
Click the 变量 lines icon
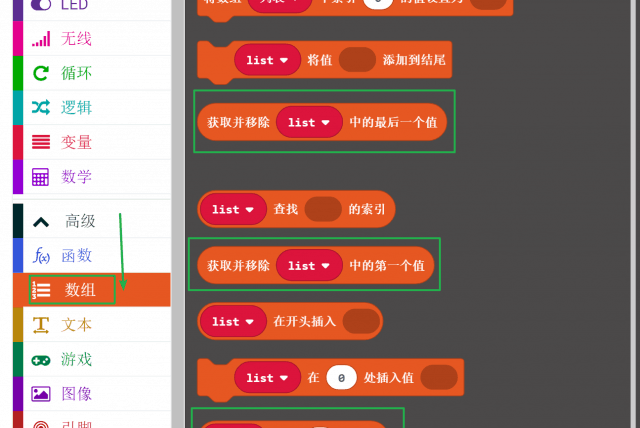[41, 142]
